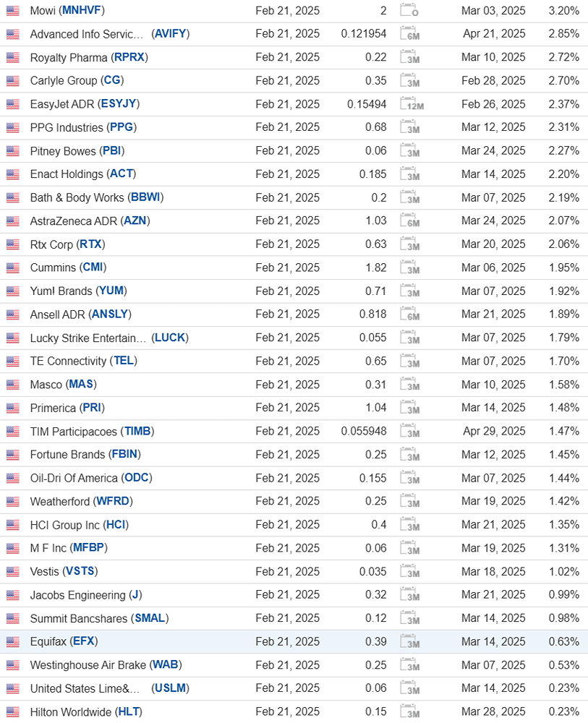Screen dimensions: 588x723
Task: Click the 6M frequency icon in AstraZeneca ADR row
Action: pyautogui.click(x=411, y=221)
